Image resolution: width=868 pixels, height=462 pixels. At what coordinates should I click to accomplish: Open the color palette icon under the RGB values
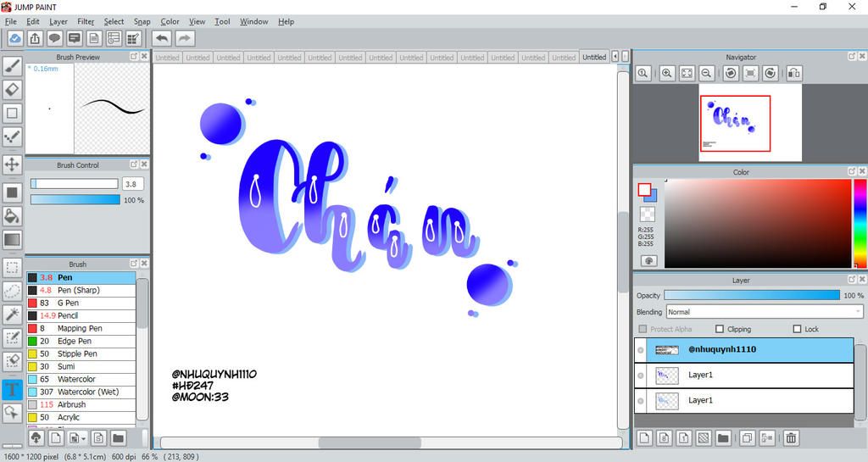648,260
